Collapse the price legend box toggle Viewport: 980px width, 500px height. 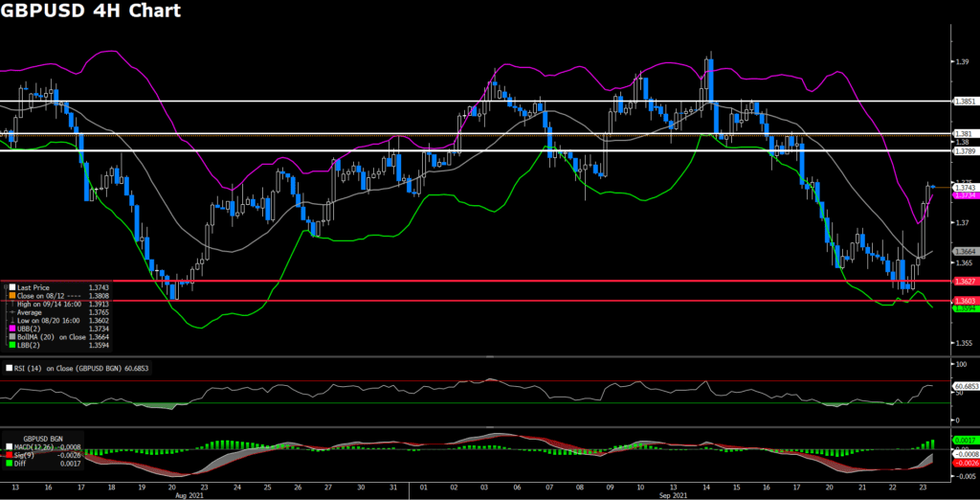click(x=4, y=288)
